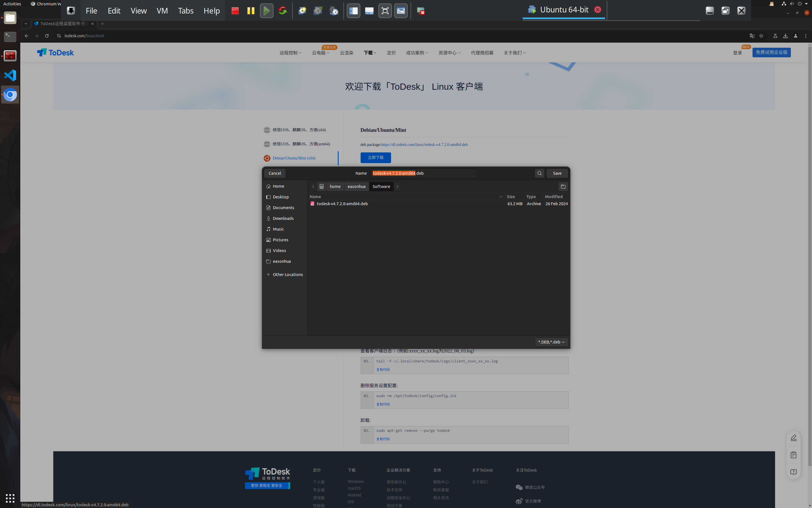
Task: Go to Desktop in dialog sidebar
Action: 284,197
